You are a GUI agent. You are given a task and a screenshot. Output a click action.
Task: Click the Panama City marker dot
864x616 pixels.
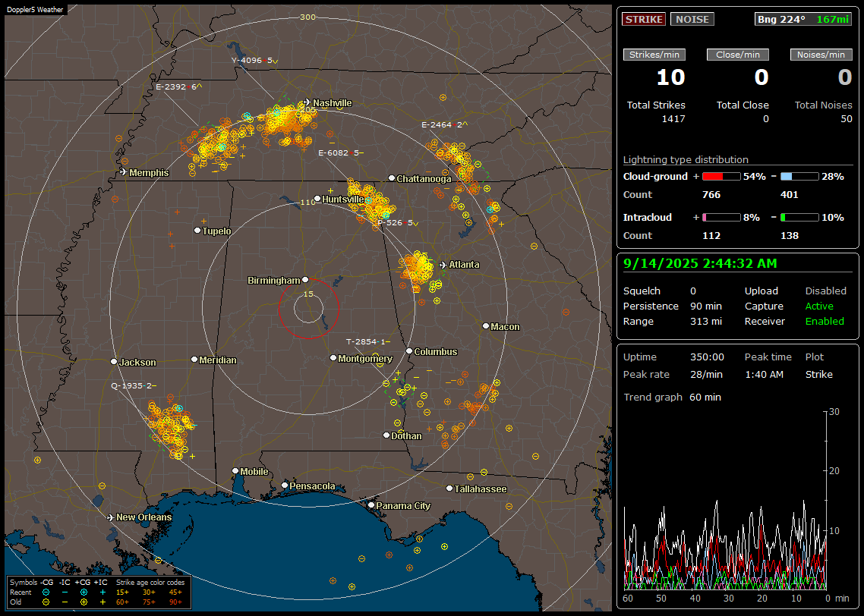pos(371,504)
